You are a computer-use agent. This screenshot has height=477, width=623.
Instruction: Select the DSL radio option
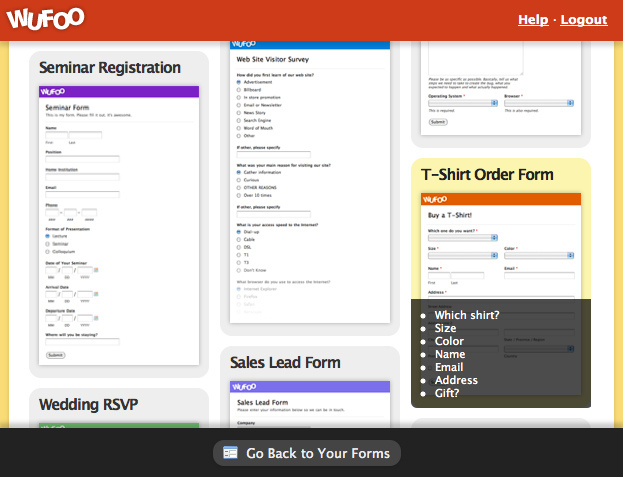coord(239,247)
